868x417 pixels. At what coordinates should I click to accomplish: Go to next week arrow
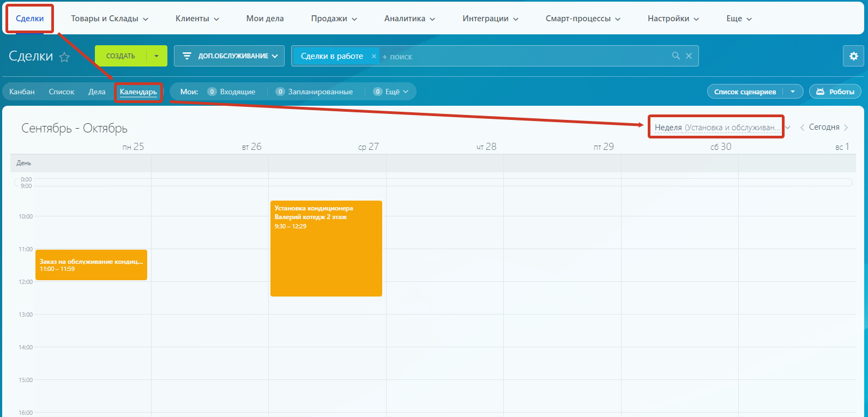point(846,128)
